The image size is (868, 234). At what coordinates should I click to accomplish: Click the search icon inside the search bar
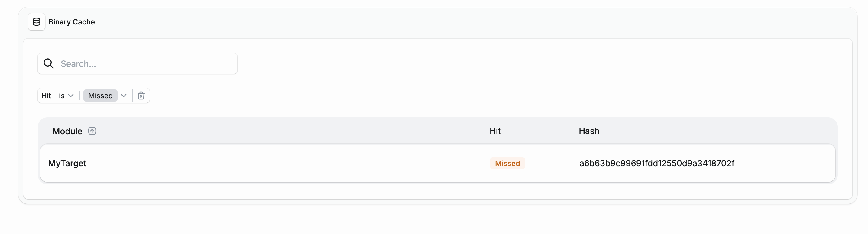tap(49, 63)
